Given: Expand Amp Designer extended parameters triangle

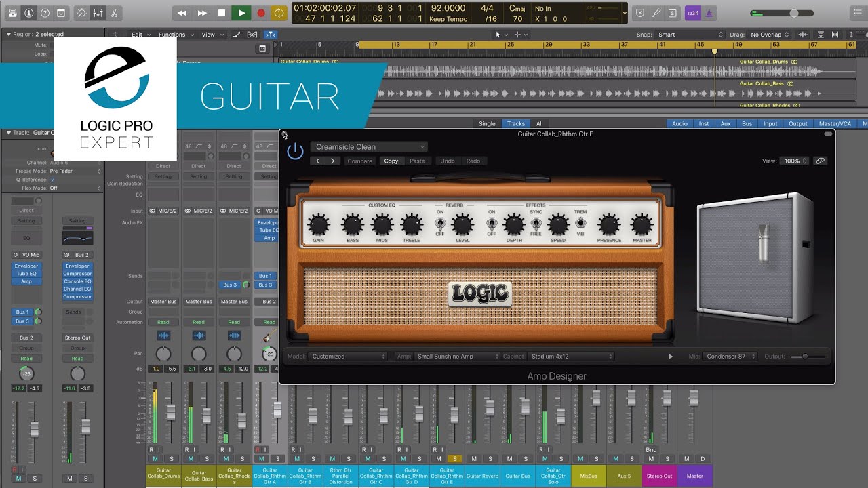Looking at the screenshot, I should 671,357.
